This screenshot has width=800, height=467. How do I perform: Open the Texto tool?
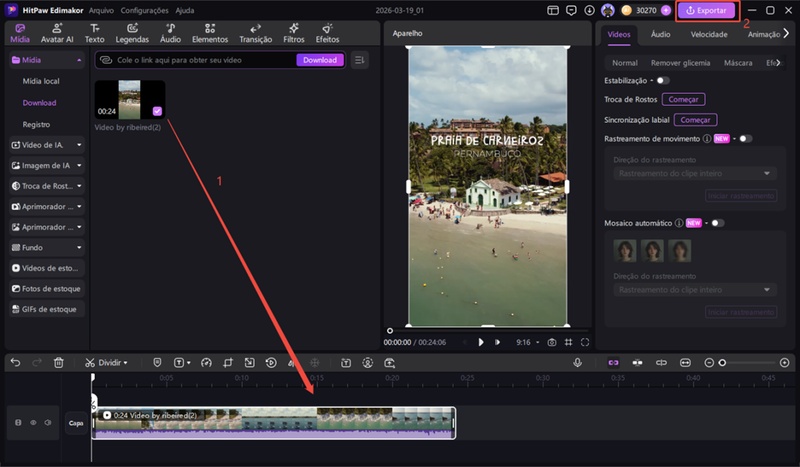pyautogui.click(x=94, y=33)
